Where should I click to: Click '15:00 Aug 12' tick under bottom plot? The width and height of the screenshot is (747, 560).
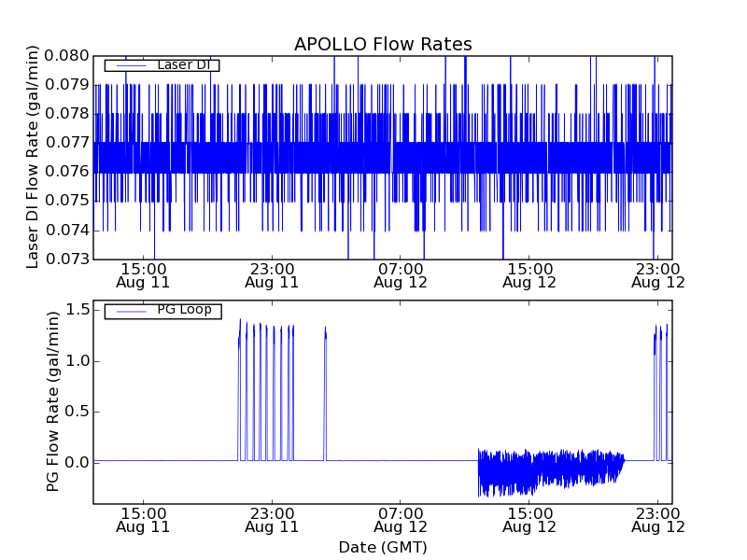(529, 519)
